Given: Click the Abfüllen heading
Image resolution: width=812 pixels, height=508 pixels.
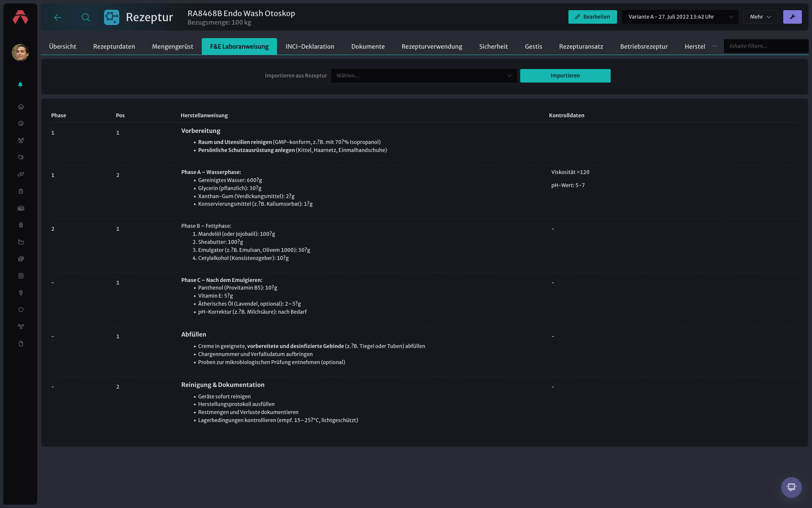Looking at the screenshot, I should coord(194,334).
